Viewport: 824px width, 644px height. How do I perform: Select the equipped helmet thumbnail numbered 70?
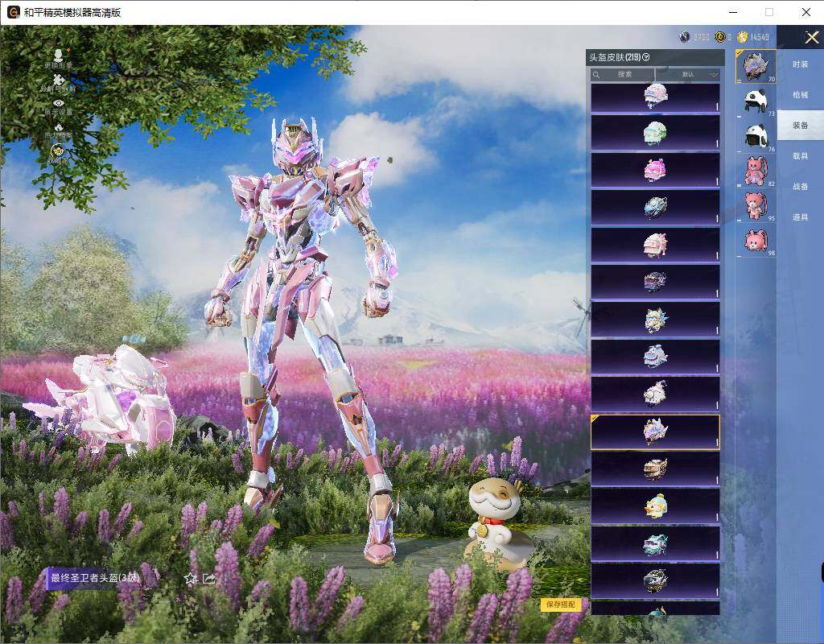coord(756,67)
